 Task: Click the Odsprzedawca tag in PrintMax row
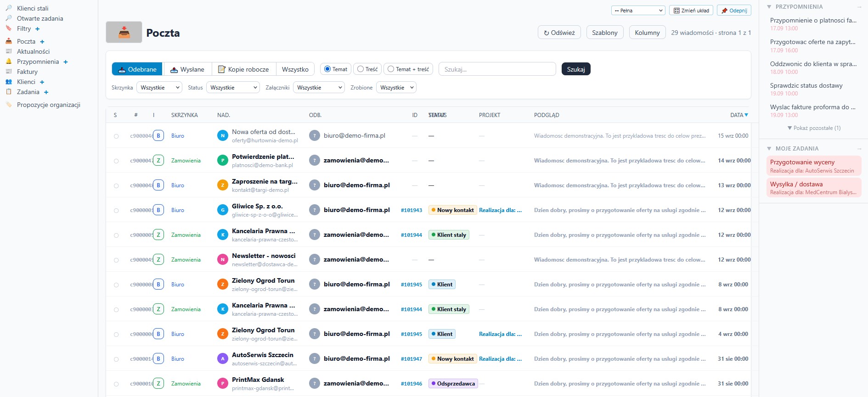coord(453,383)
